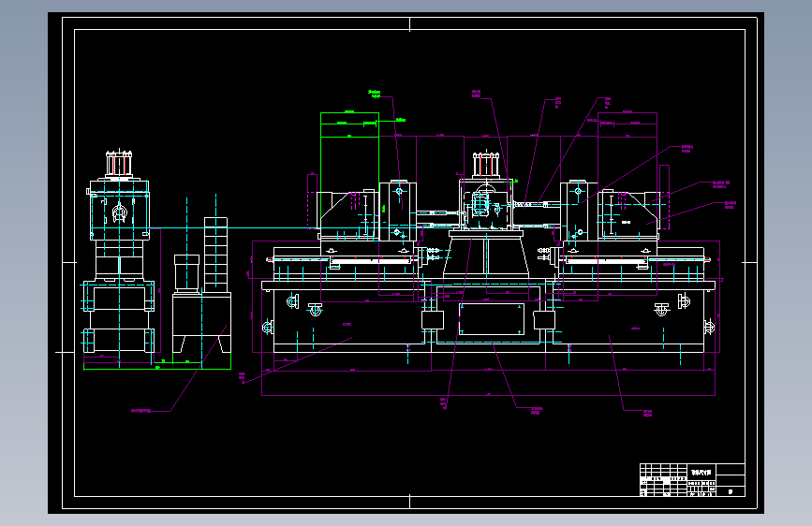Screen dimensions: 812x526
Task: Select the tall stepped column of the hydraulic station
Action: 216,255
